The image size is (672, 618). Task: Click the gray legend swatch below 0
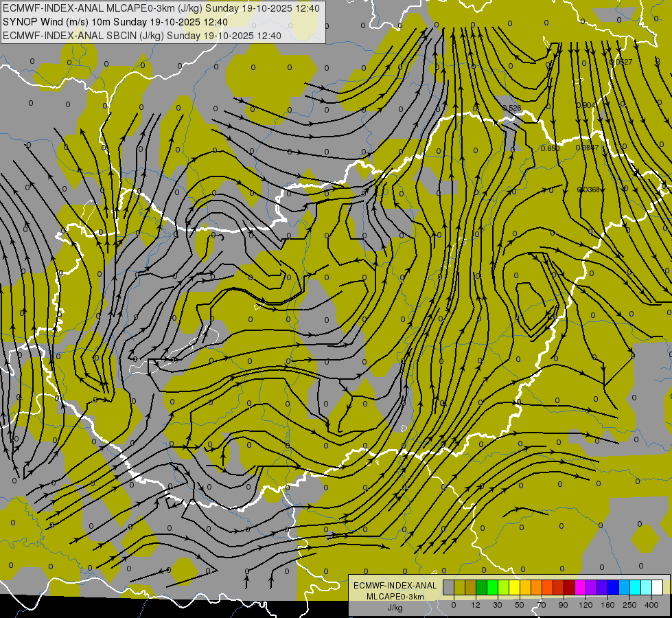pyautogui.click(x=449, y=588)
